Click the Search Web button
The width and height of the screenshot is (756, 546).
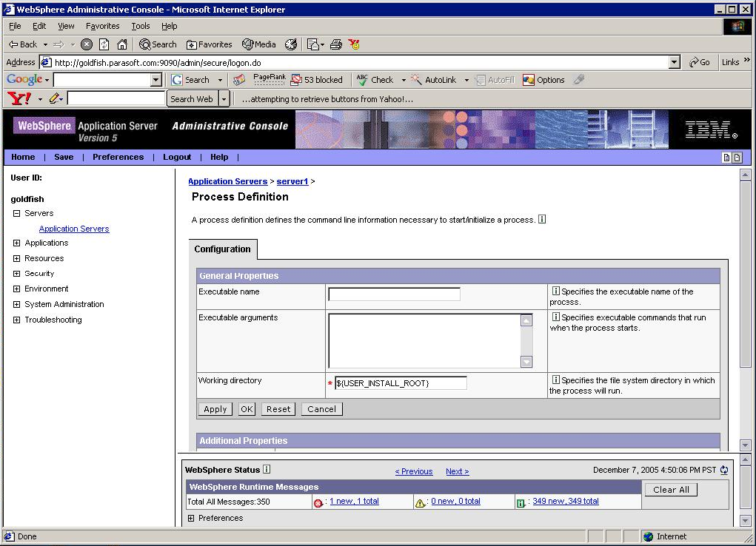pyautogui.click(x=192, y=99)
